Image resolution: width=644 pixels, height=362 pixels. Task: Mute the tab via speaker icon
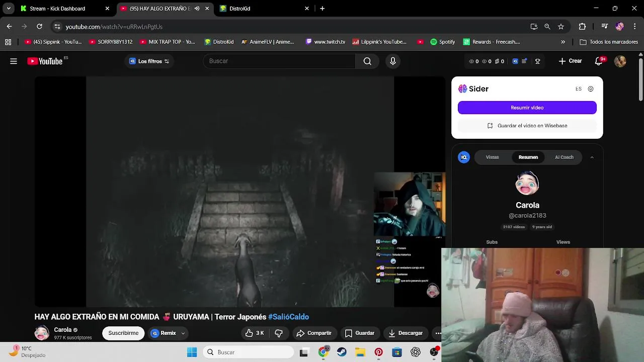(197, 9)
